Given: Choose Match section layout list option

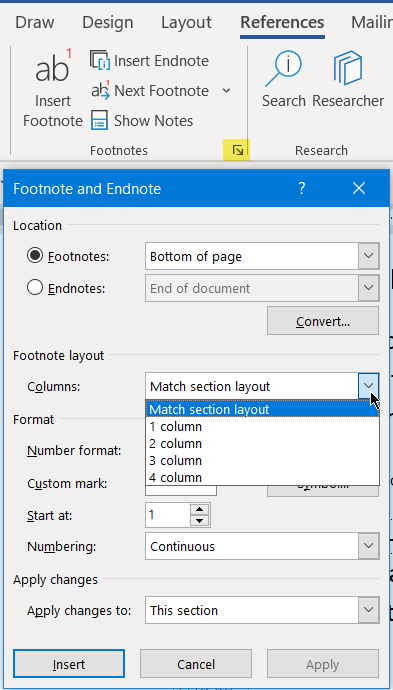Looking at the screenshot, I should (x=262, y=409).
